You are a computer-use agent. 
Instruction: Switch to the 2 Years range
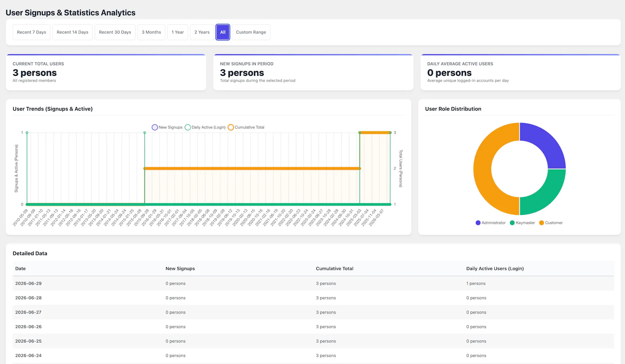tap(202, 32)
